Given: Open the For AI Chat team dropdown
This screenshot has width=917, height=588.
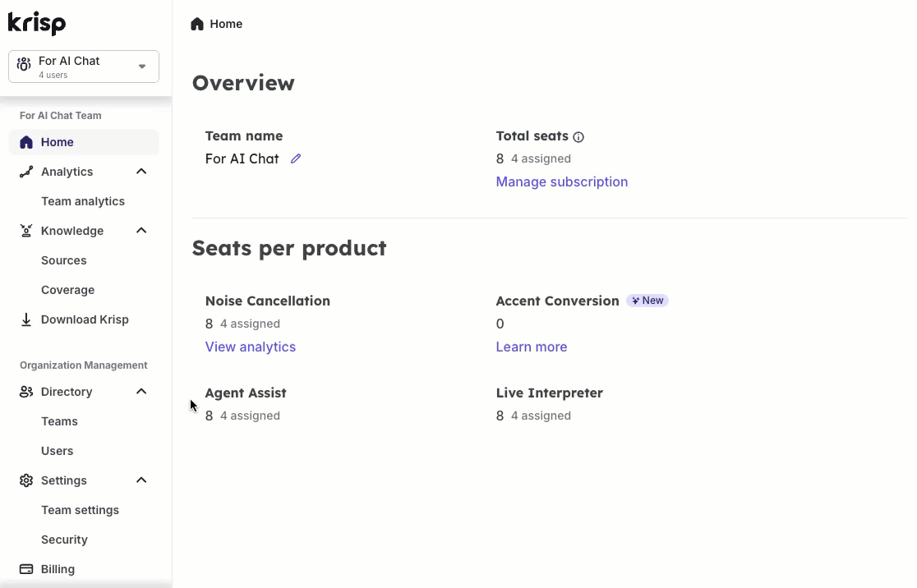Looking at the screenshot, I should pos(84,67).
